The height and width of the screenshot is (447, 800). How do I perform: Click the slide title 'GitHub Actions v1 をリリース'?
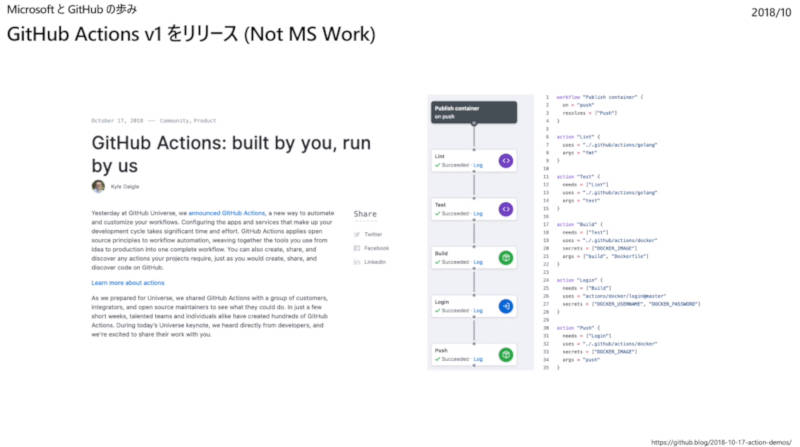[x=191, y=34]
